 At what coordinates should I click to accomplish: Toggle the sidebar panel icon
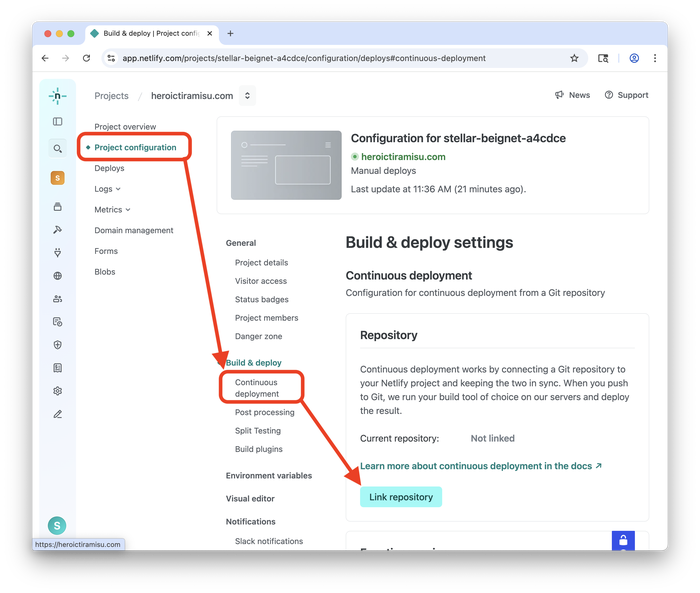[58, 121]
